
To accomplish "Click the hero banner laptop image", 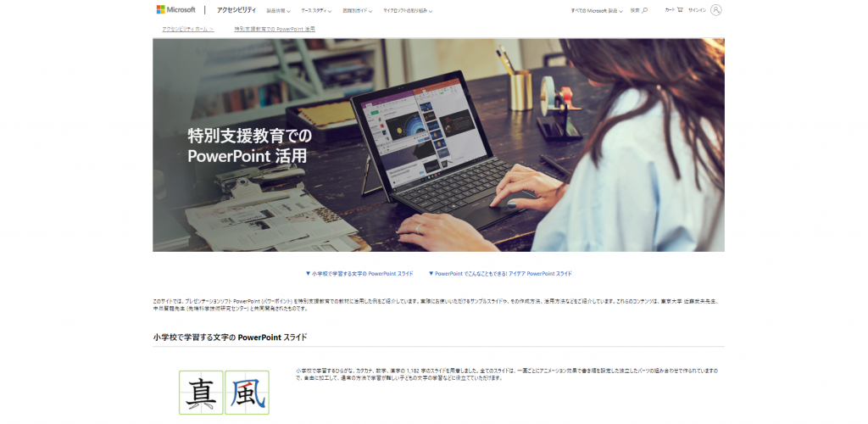I will pyautogui.click(x=438, y=145).
